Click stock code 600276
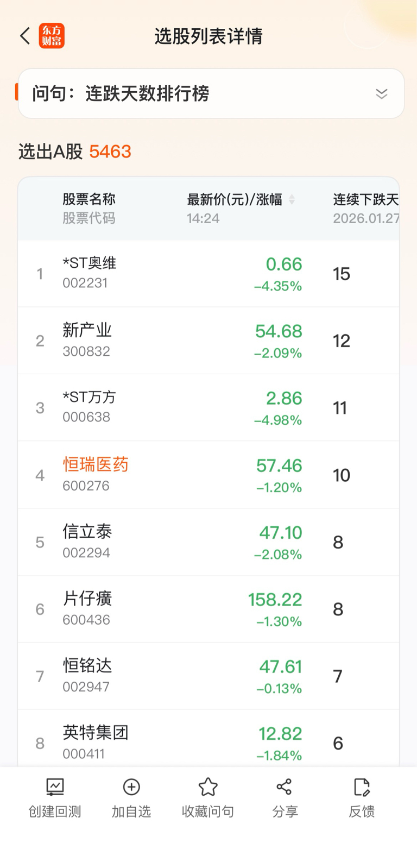 (86, 486)
